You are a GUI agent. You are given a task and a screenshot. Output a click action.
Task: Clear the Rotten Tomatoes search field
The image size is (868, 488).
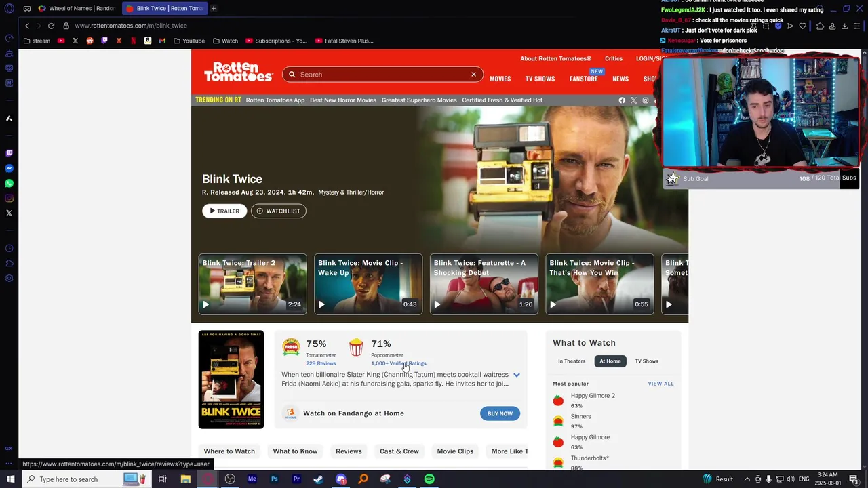(473, 75)
